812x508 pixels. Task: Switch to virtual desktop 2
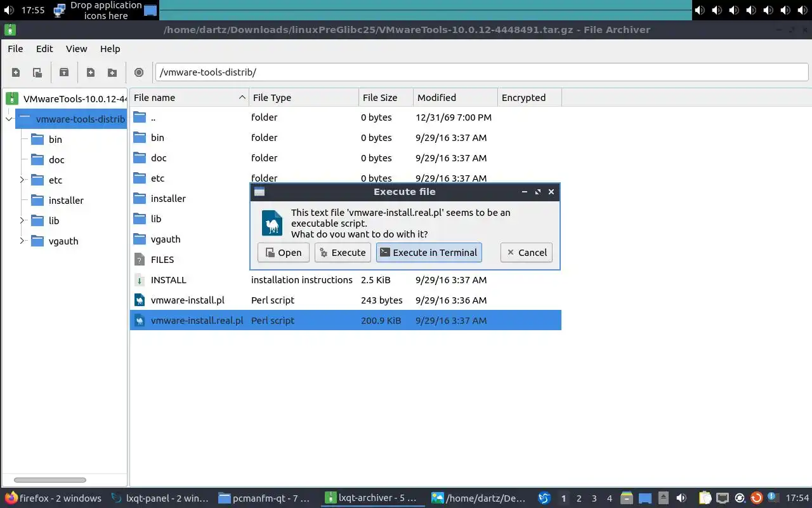tap(579, 498)
